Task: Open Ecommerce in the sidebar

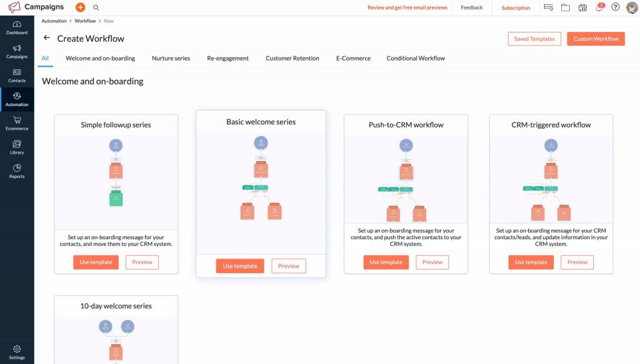Action: [17, 124]
